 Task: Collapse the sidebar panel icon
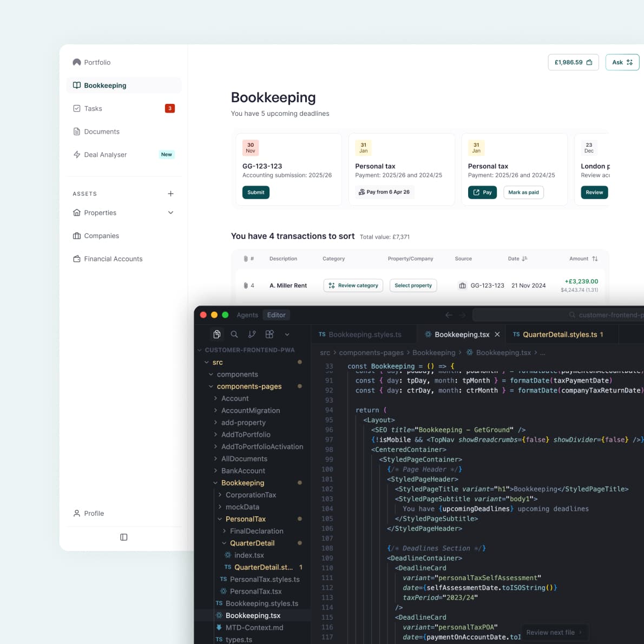tap(123, 537)
